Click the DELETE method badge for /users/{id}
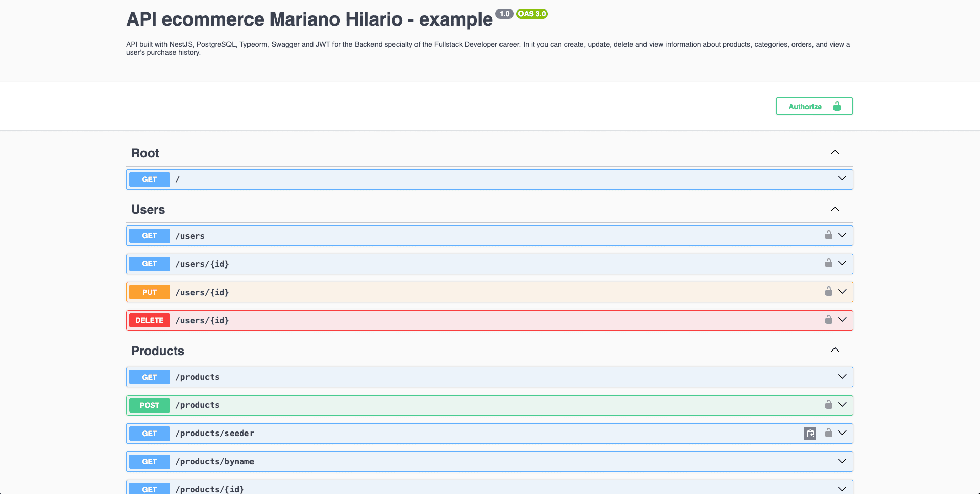 coord(150,320)
